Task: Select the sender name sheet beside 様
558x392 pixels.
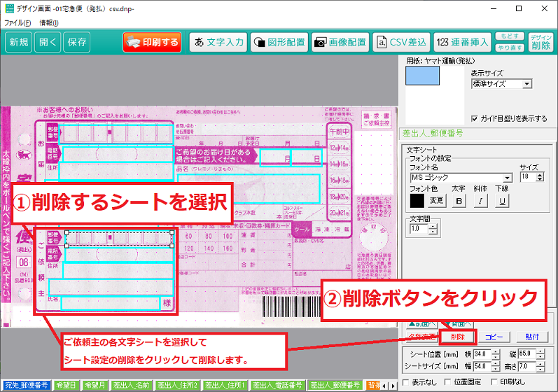Action: click(x=111, y=303)
